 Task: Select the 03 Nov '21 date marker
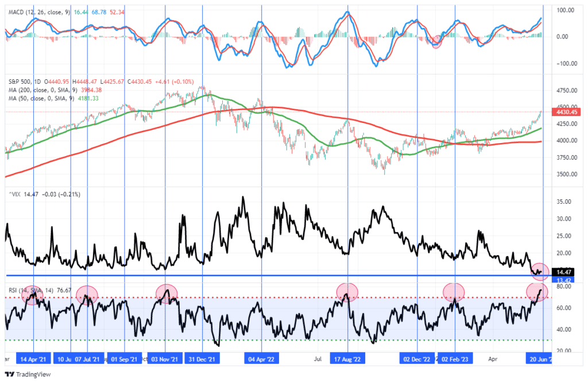click(x=165, y=359)
